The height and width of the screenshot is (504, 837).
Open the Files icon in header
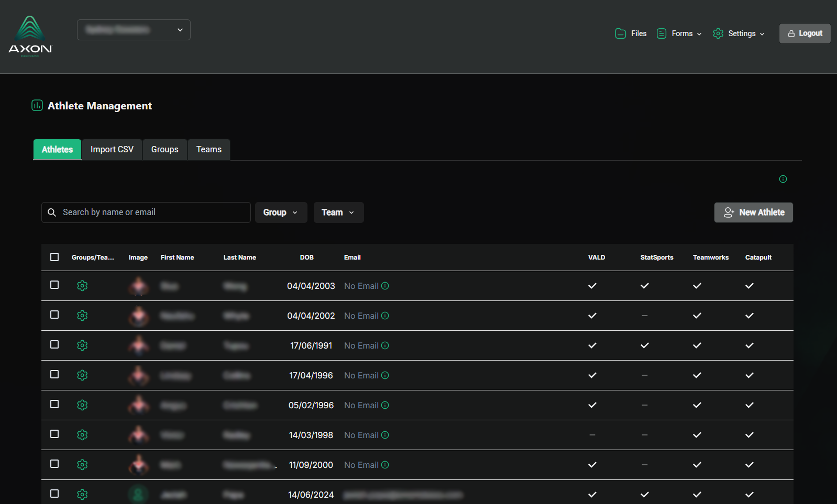coord(621,33)
